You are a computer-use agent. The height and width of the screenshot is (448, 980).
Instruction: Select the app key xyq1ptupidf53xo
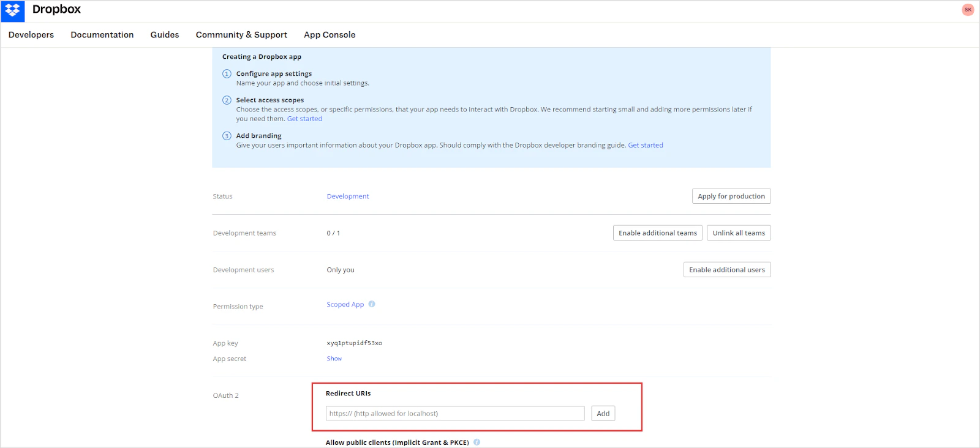pos(355,343)
